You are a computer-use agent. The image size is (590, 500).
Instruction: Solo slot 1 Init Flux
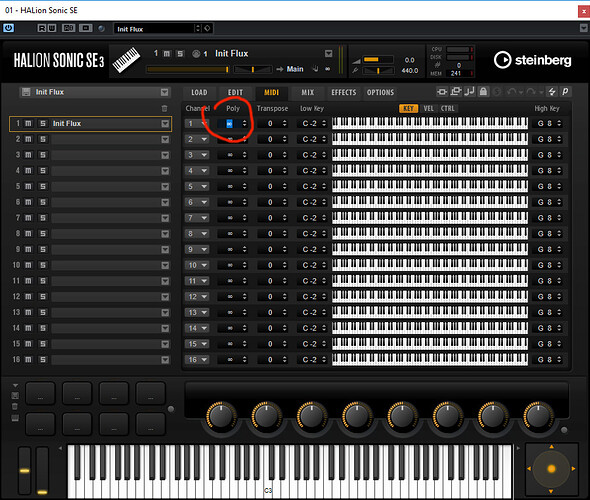click(43, 123)
